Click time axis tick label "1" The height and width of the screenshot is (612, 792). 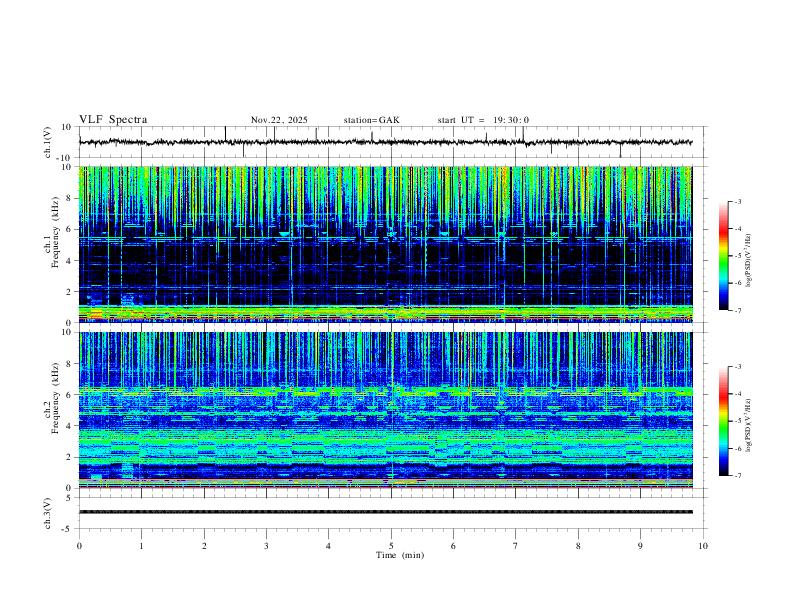141,546
